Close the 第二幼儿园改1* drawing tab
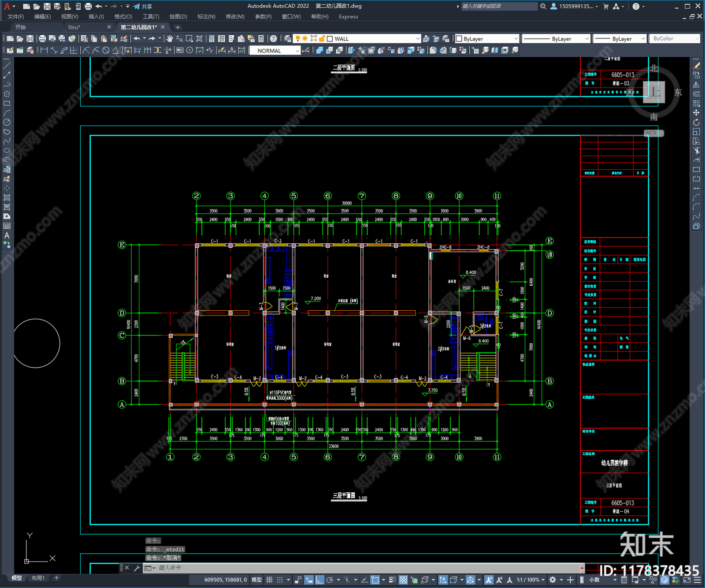The height and width of the screenshot is (588, 705). [x=163, y=27]
